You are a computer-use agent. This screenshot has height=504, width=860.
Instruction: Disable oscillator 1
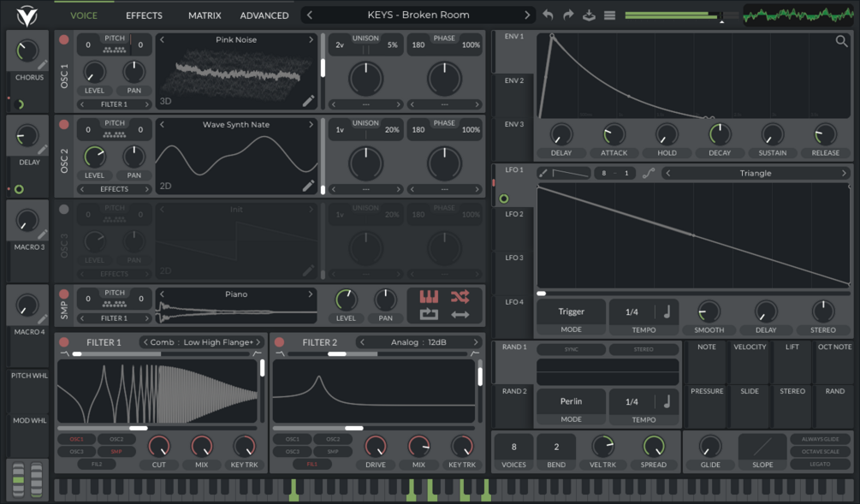point(64,39)
